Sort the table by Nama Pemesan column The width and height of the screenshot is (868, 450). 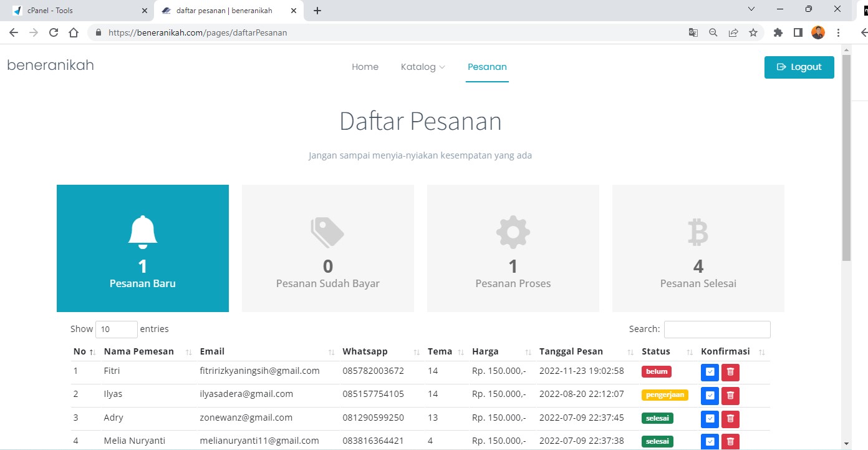click(x=139, y=351)
